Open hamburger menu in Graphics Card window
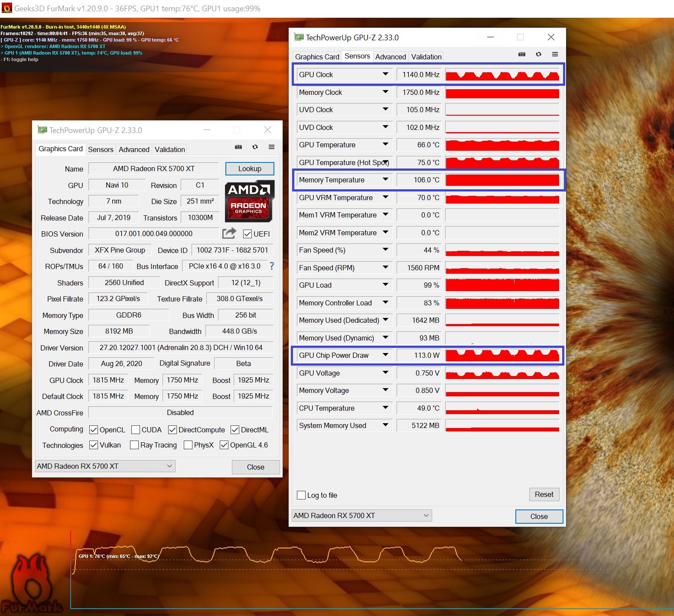The height and width of the screenshot is (616, 674). (x=271, y=147)
